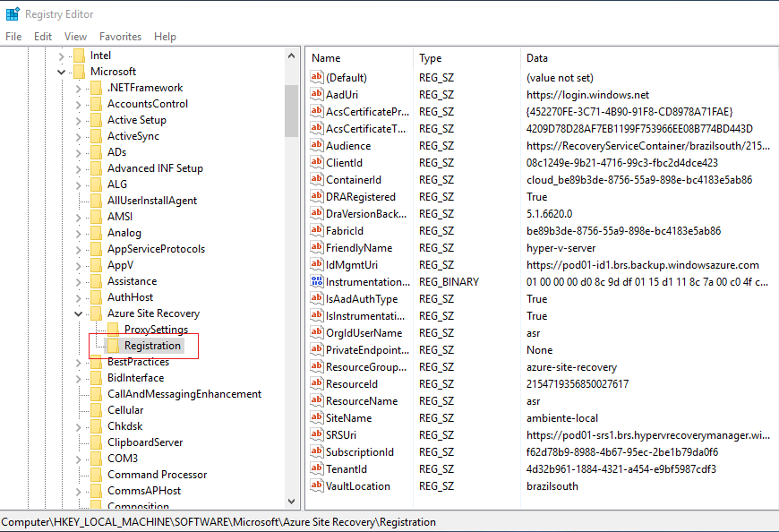The height and width of the screenshot is (532, 779).
Task: Click the tree pane scrollbar thumb
Action: tap(292, 110)
